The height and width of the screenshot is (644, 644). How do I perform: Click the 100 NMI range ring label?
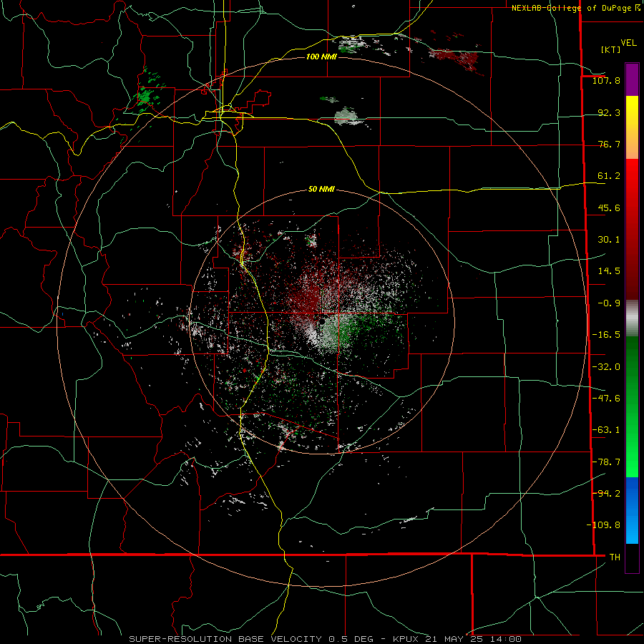coord(321,57)
